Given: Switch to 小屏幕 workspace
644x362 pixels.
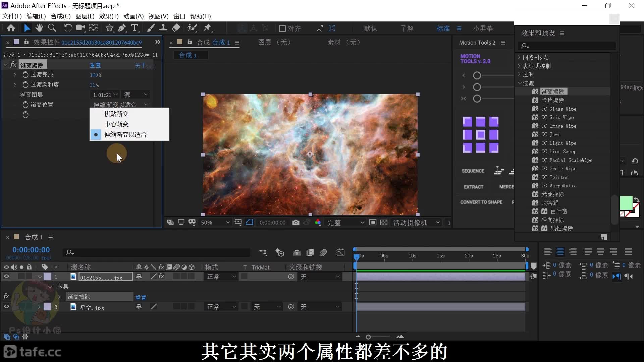Looking at the screenshot, I should click(483, 28).
